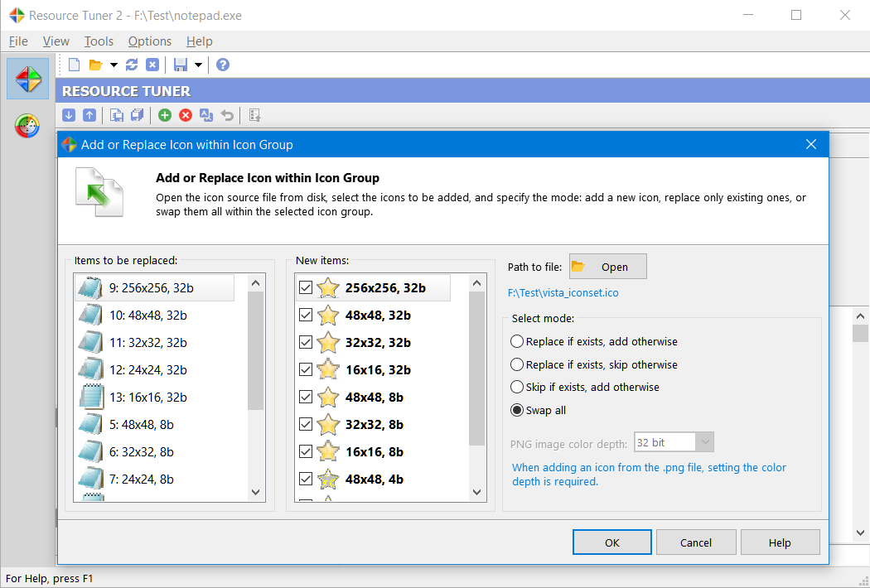Screen dimensions: 870x588
Task: Click the grey Undo arrow icon
Action: coord(227,115)
